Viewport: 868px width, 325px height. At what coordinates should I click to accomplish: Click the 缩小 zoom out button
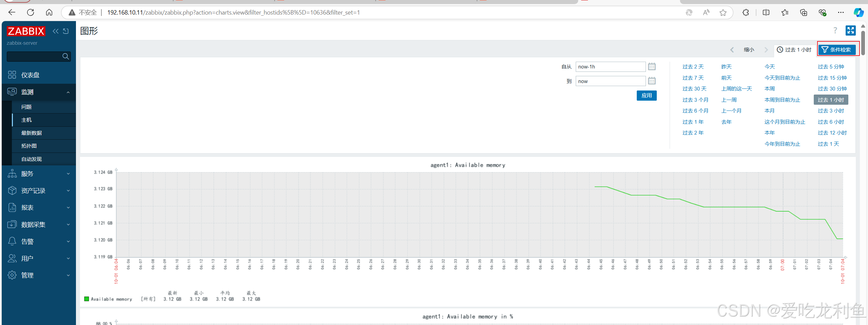click(x=749, y=50)
